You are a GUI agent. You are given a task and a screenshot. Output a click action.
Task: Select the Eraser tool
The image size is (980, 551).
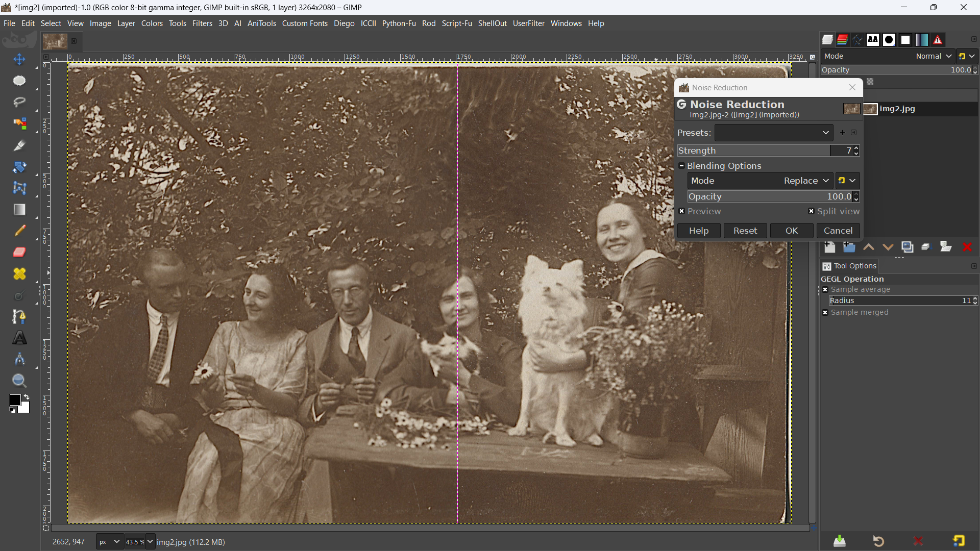coord(19,253)
